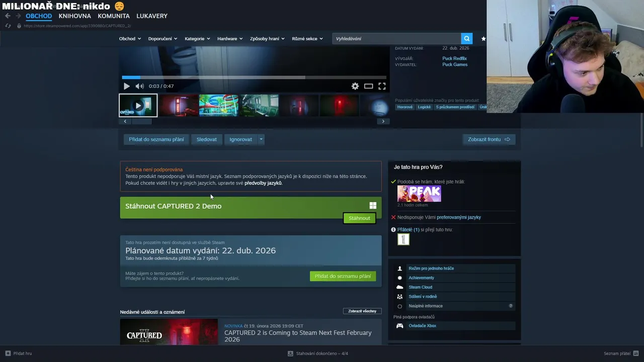644x362 pixels.
Task: Open the Ignorovat options arrow
Action: (x=261, y=139)
